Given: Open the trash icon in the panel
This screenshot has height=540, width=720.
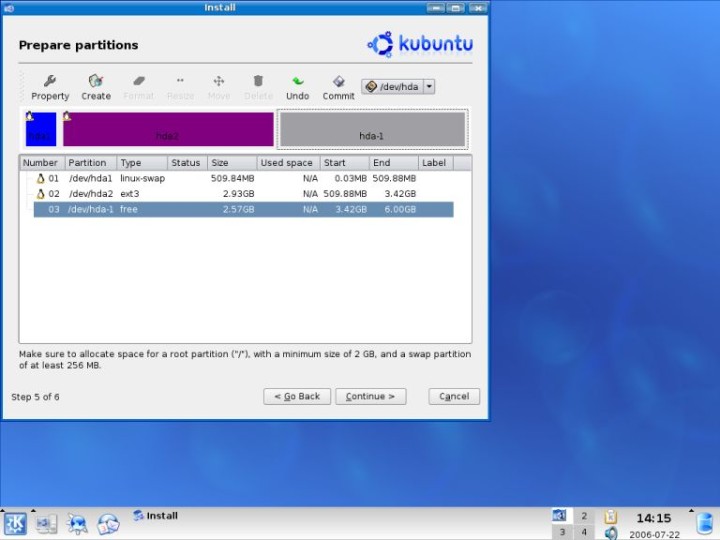Looking at the screenshot, I should [704, 524].
